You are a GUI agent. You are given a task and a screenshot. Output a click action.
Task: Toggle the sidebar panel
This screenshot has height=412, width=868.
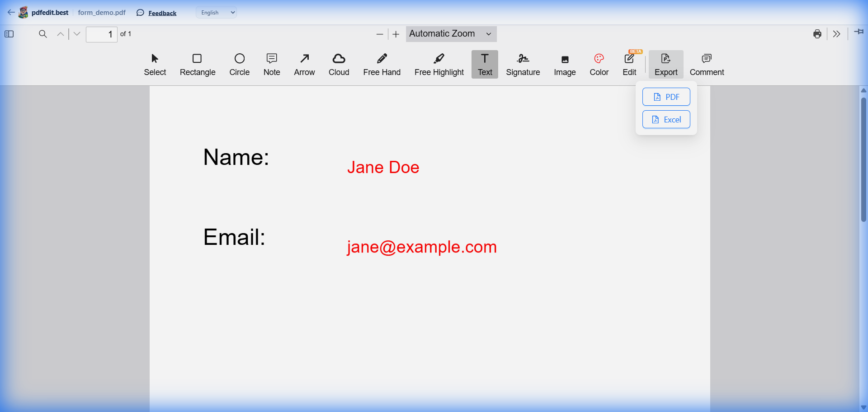[x=9, y=34]
